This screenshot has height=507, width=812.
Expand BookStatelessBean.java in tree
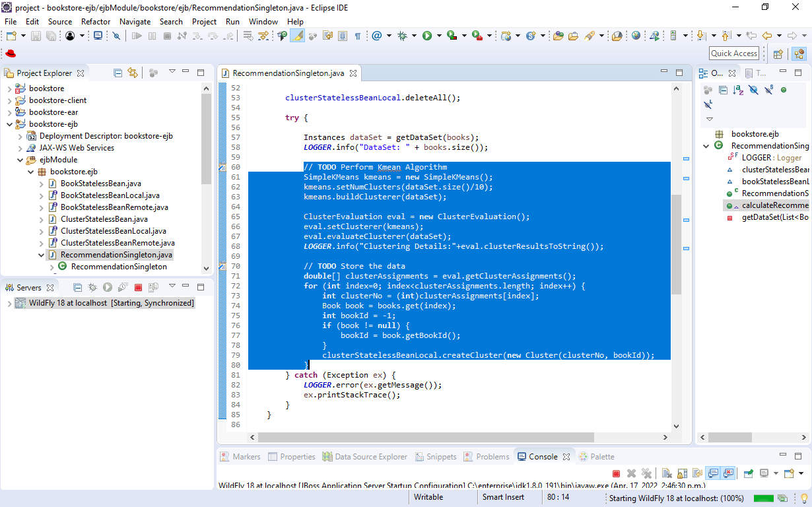click(x=41, y=184)
